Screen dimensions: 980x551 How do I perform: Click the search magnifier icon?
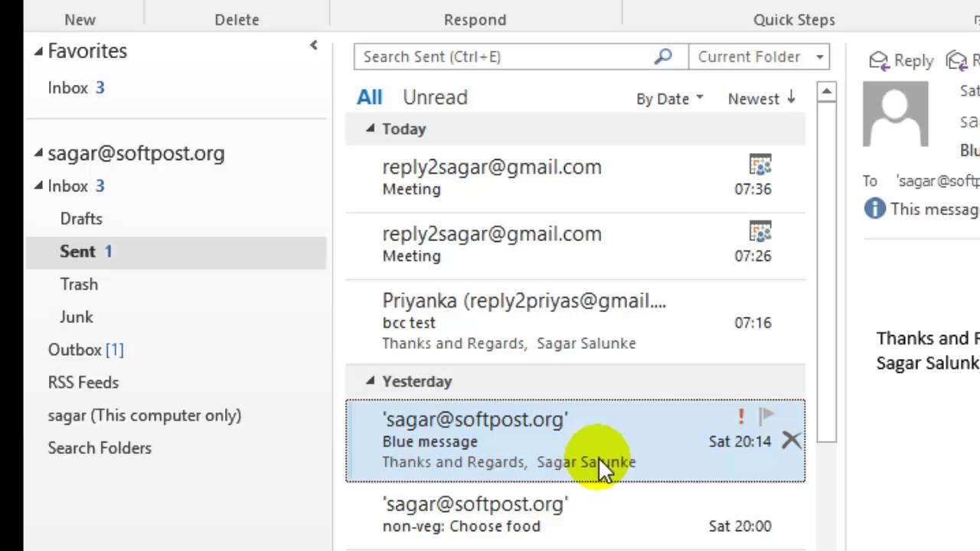(x=663, y=57)
